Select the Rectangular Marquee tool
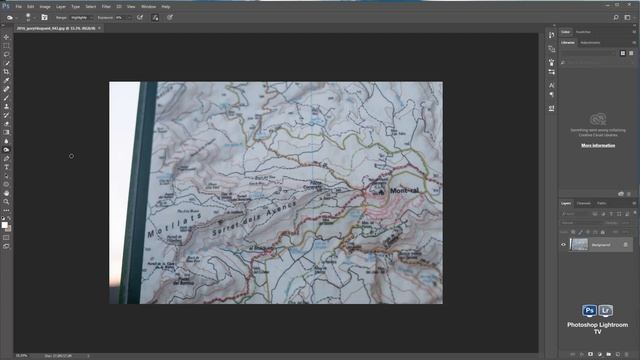Viewport: 640px width, 360px height. 6,46
